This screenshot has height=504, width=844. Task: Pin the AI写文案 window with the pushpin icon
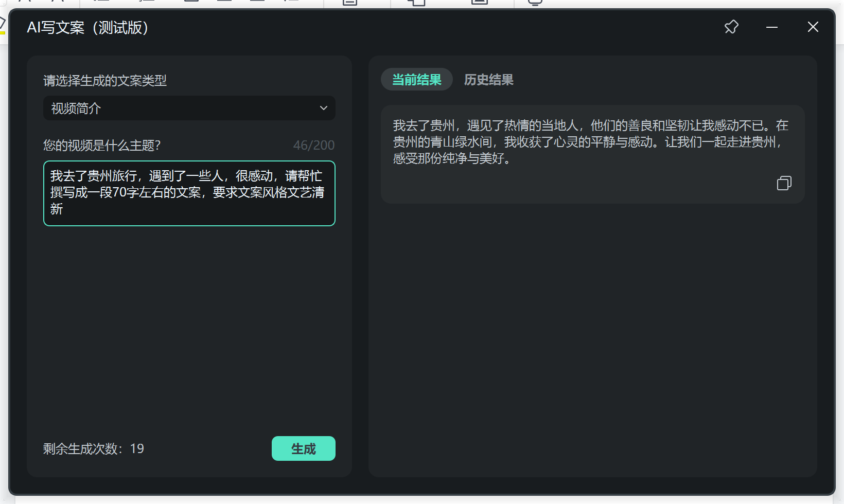pyautogui.click(x=731, y=27)
